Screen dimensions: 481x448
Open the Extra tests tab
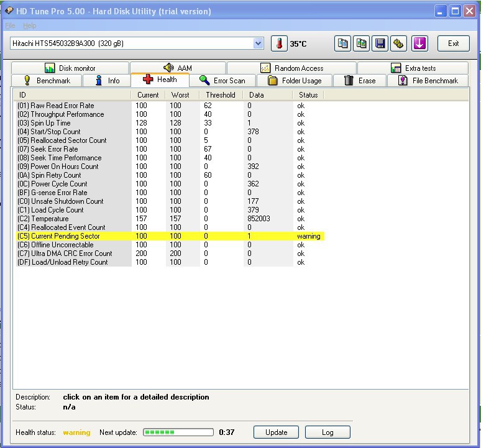413,68
